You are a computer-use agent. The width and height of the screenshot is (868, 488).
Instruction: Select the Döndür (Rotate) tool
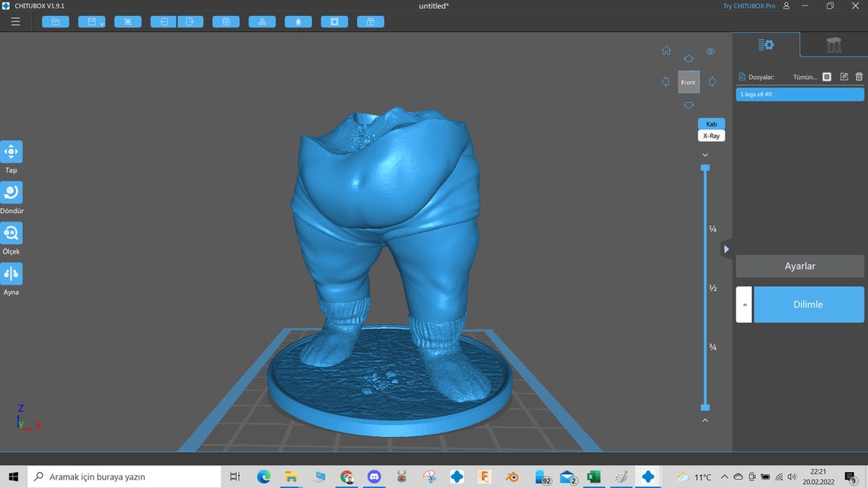[11, 191]
